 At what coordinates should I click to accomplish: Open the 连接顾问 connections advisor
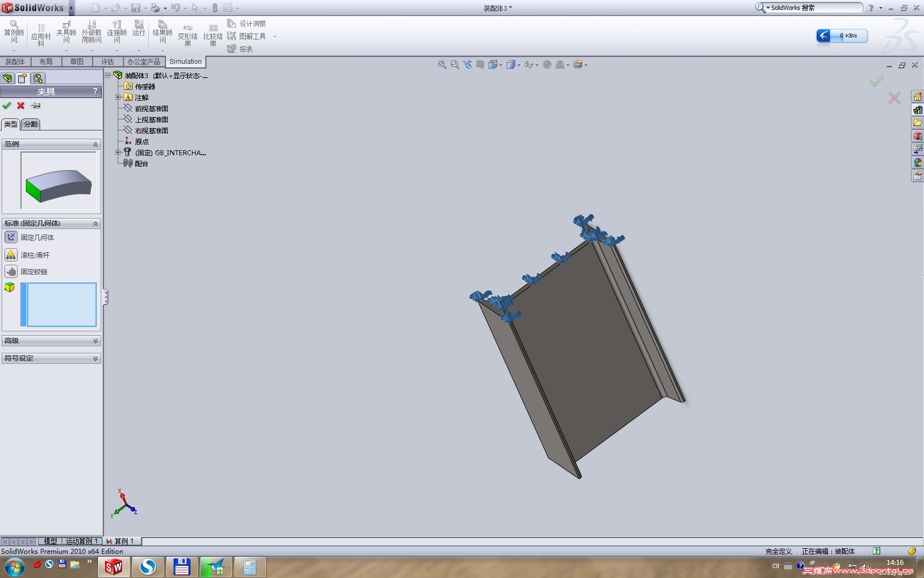[x=117, y=32]
